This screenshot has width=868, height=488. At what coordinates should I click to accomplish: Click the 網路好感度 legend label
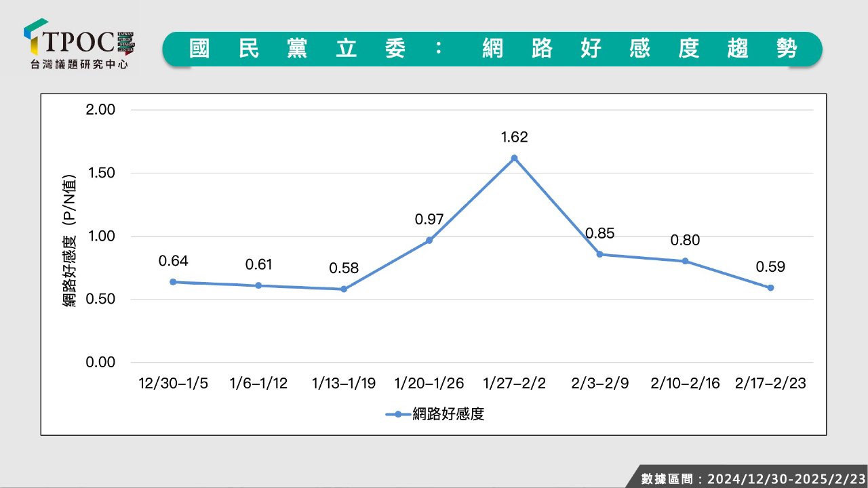[x=448, y=414]
